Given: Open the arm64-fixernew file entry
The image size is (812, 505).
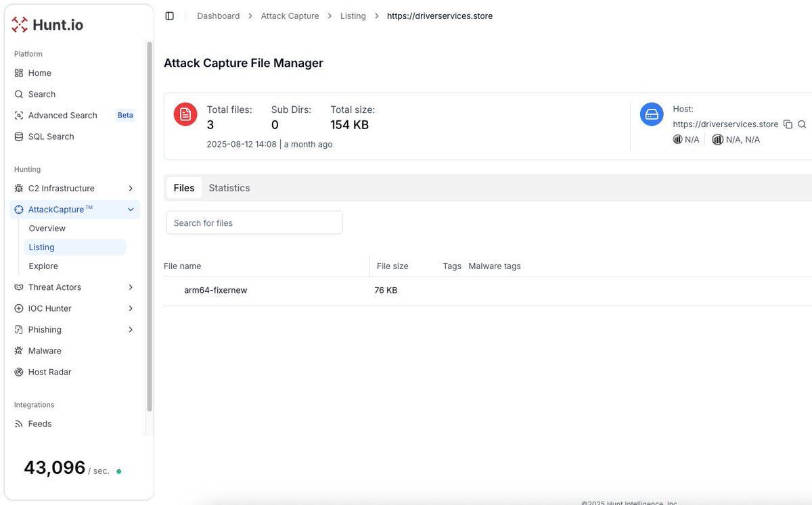Looking at the screenshot, I should pyautogui.click(x=216, y=290).
